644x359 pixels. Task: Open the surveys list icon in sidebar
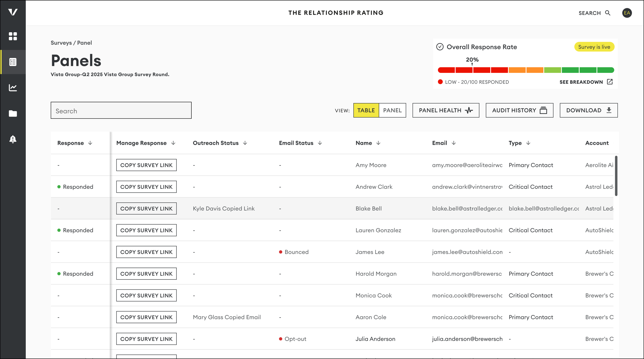pos(13,62)
